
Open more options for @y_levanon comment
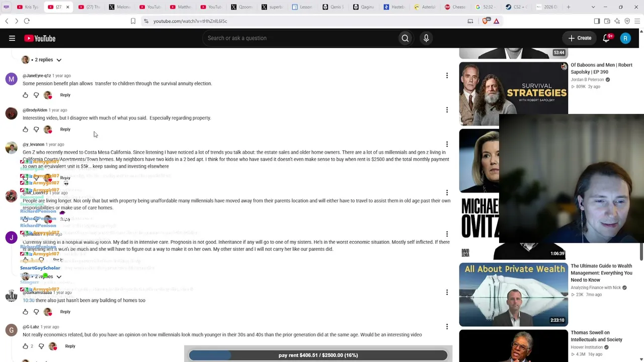pyautogui.click(x=447, y=144)
